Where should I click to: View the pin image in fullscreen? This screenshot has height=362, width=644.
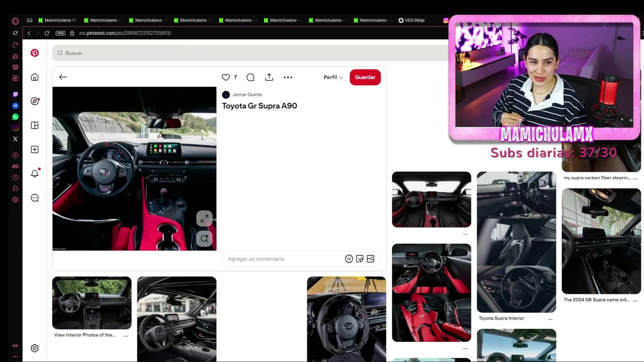[x=204, y=219]
